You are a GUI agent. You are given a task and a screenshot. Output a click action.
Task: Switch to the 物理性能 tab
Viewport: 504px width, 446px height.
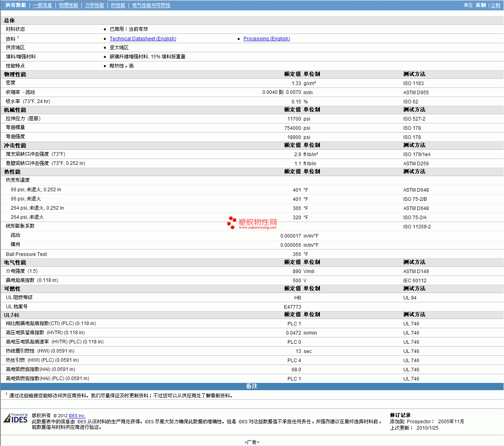click(x=68, y=5)
